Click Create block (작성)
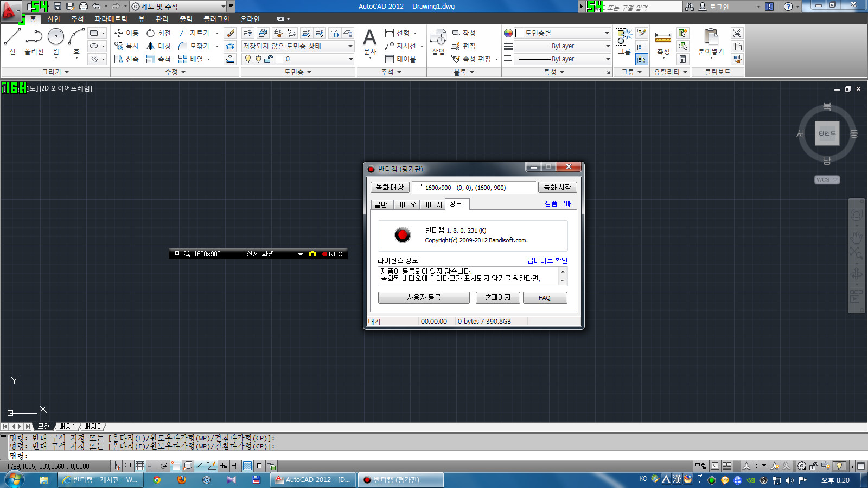868x488 pixels. click(x=464, y=33)
